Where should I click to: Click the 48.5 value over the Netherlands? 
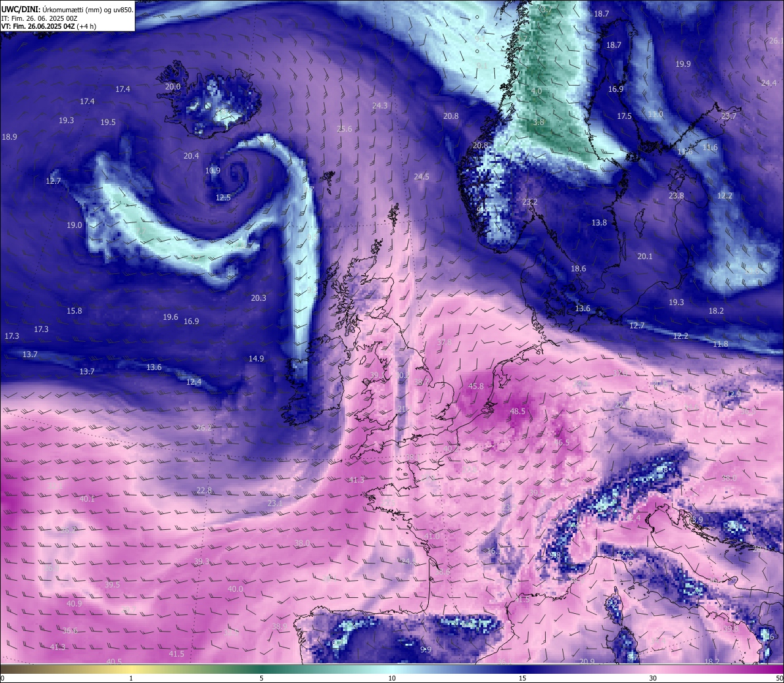pos(518,412)
